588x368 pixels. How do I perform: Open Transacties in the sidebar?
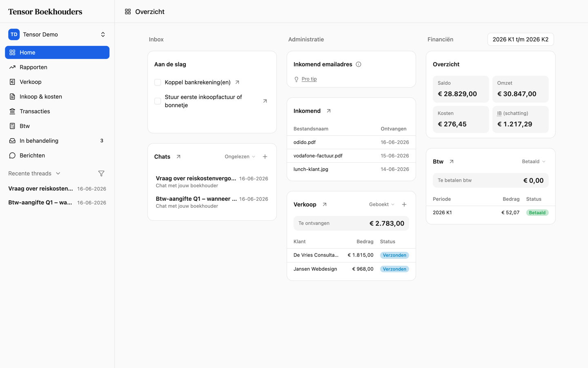pos(57,111)
